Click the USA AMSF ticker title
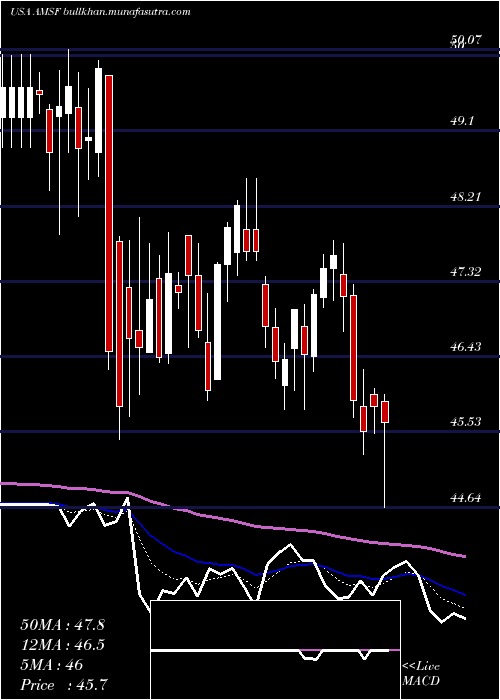500x700 pixels. pos(35,12)
